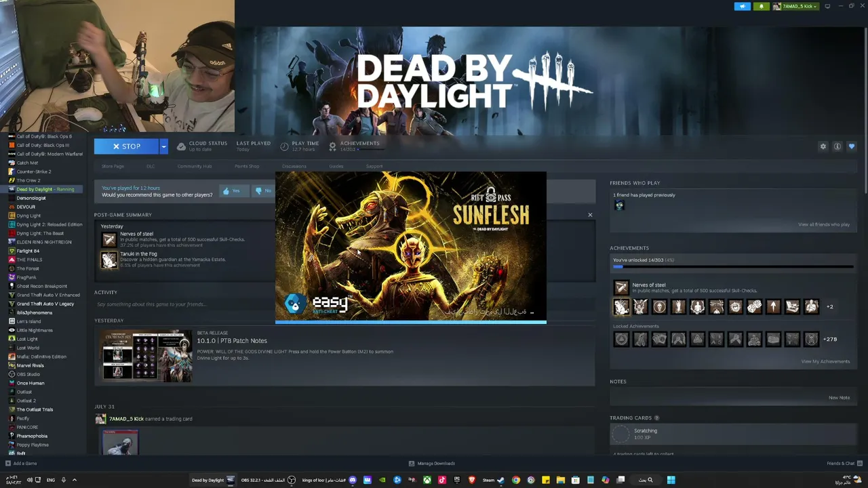The image size is (868, 488).
Task: Select Once Human in library list
Action: click(31, 383)
